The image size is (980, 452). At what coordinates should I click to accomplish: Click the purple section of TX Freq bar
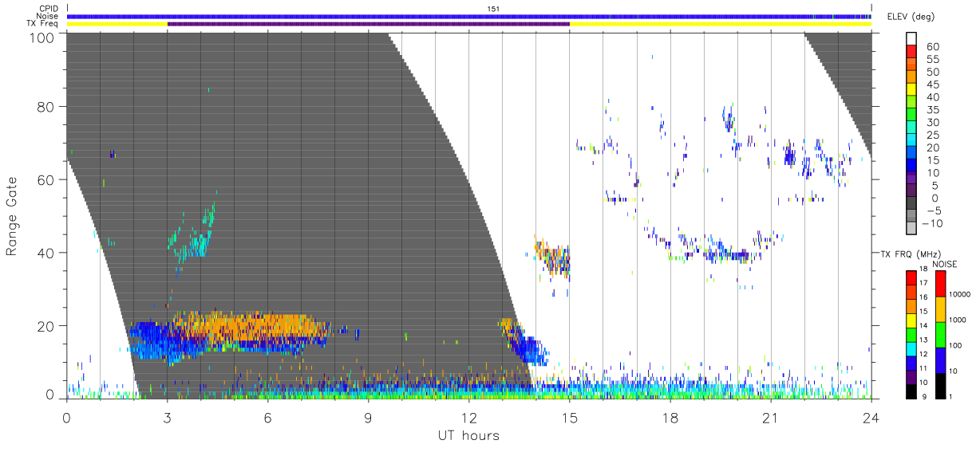(x=369, y=24)
